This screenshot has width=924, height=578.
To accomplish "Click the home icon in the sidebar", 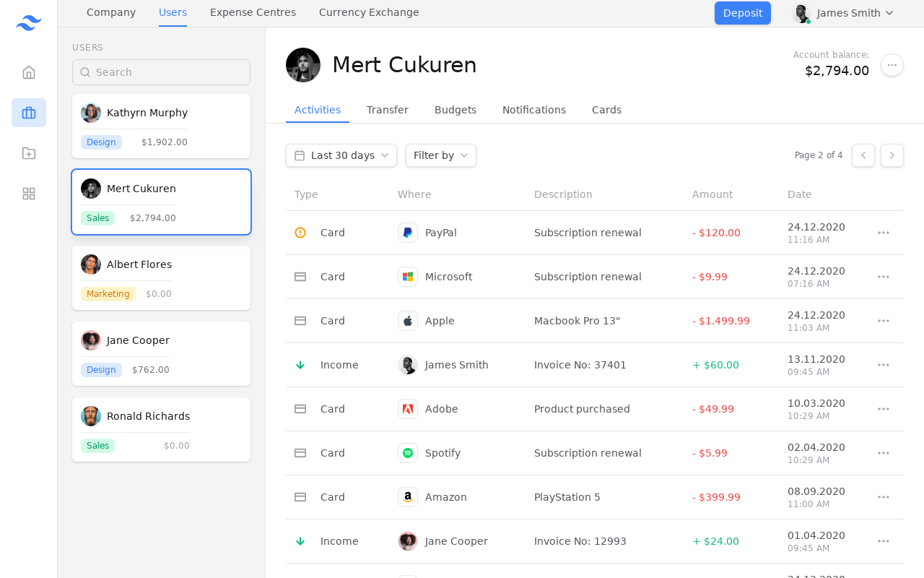I will click(x=29, y=72).
